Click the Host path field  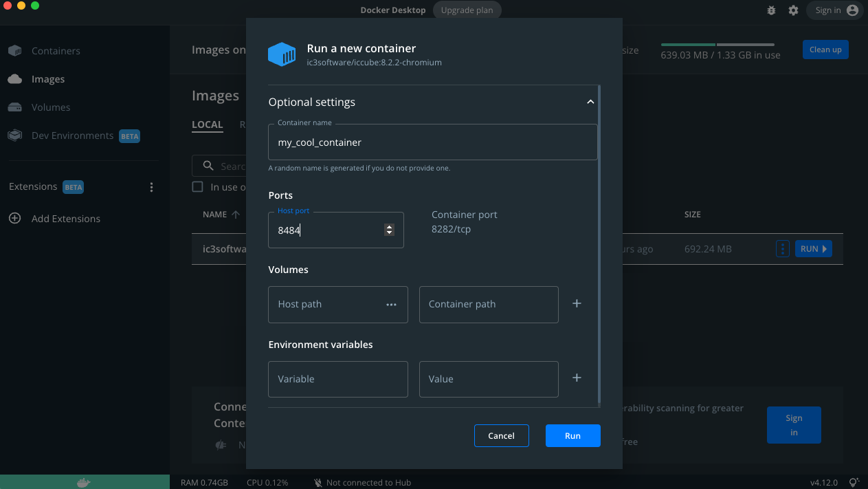point(337,305)
